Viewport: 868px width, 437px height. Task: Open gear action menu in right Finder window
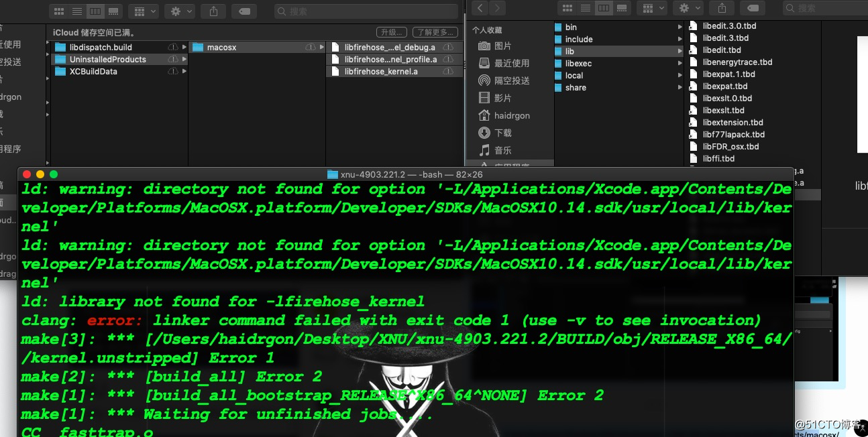tap(689, 8)
